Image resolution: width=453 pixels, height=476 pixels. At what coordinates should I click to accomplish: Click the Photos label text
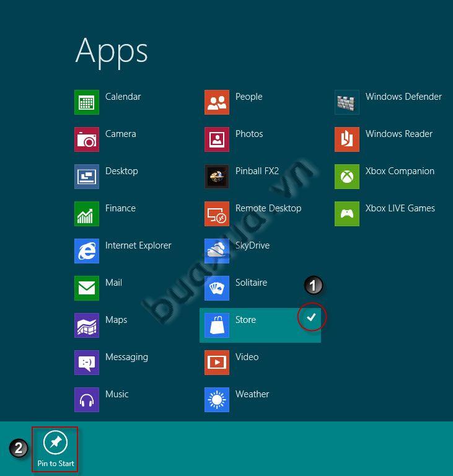click(x=249, y=134)
